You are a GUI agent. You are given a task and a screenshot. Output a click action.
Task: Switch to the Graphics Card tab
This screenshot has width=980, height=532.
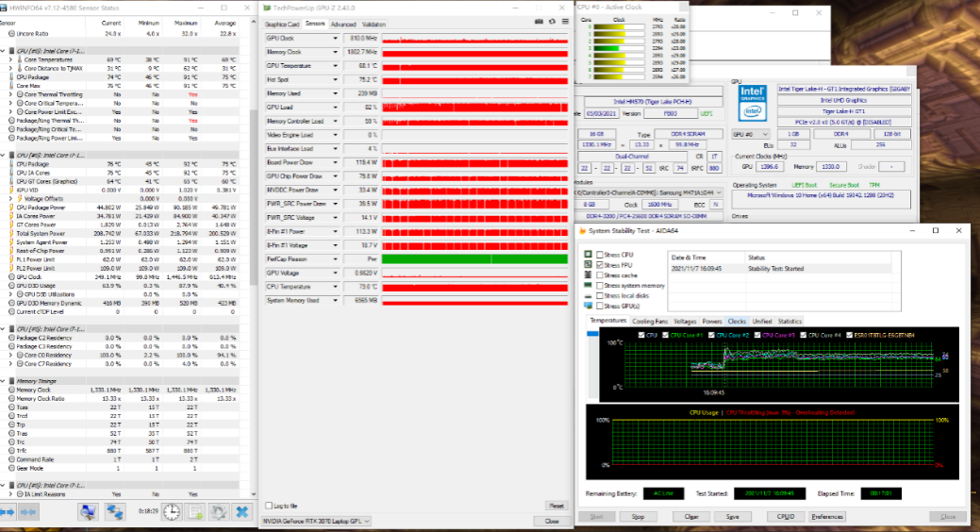coord(282,24)
